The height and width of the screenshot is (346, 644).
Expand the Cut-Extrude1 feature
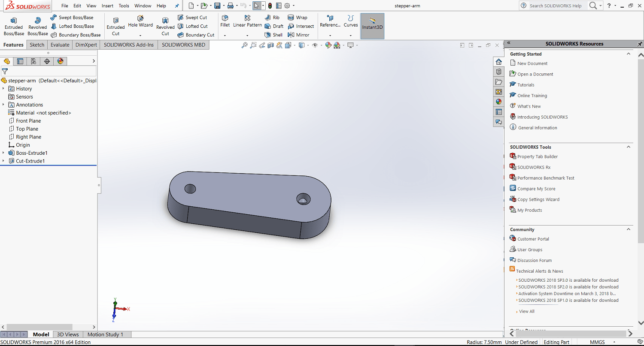point(3,161)
